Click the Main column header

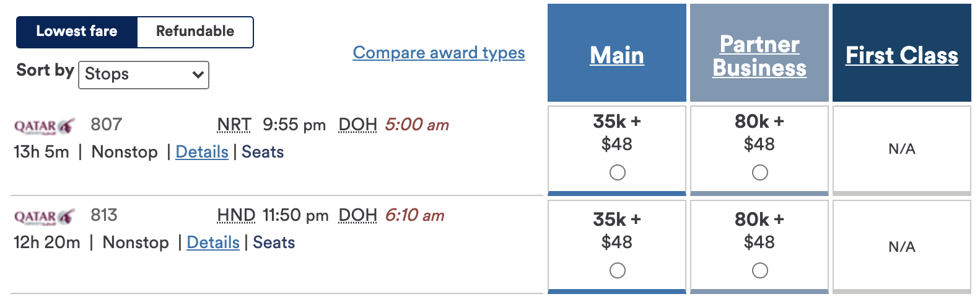pos(617,55)
